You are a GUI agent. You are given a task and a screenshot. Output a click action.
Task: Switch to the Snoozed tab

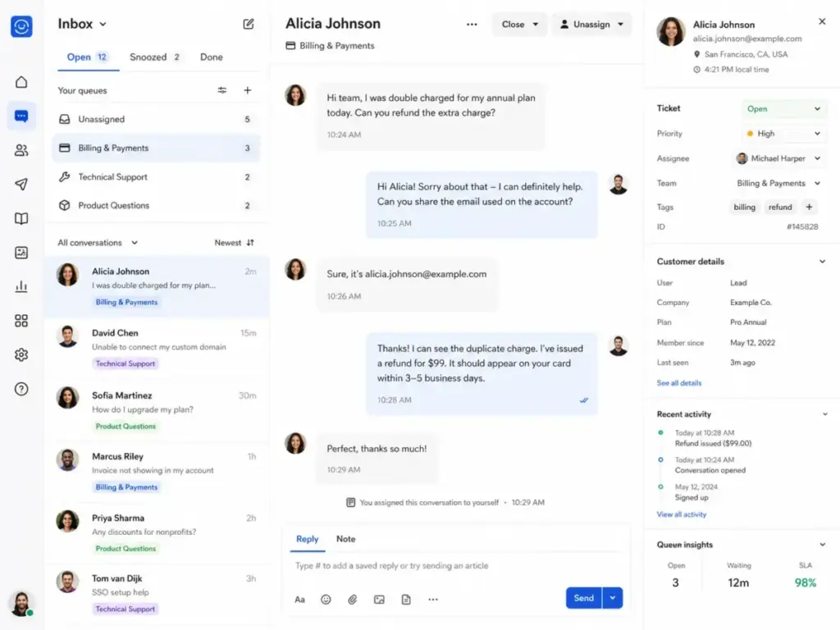(155, 57)
